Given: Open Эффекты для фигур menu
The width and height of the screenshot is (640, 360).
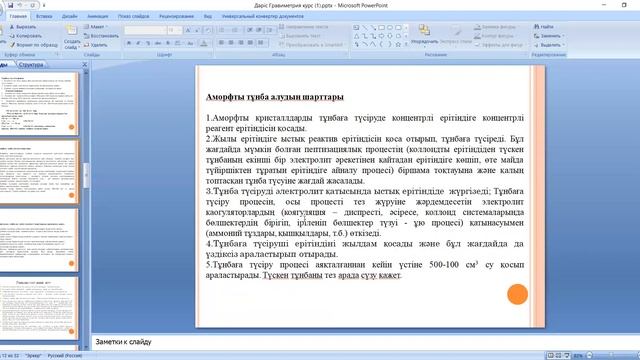Looking at the screenshot, I should click(500, 45).
